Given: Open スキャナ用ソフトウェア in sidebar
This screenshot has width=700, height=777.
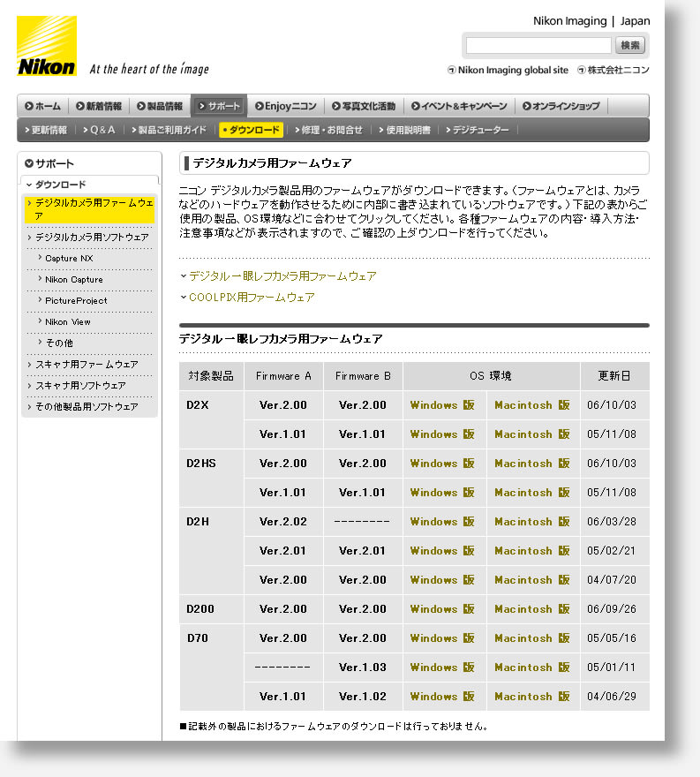Looking at the screenshot, I should 76,386.
